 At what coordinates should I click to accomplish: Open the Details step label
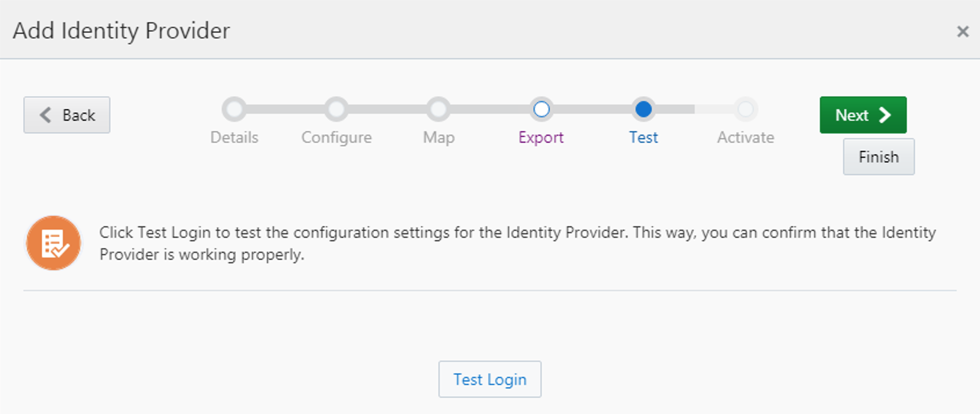pos(234,137)
